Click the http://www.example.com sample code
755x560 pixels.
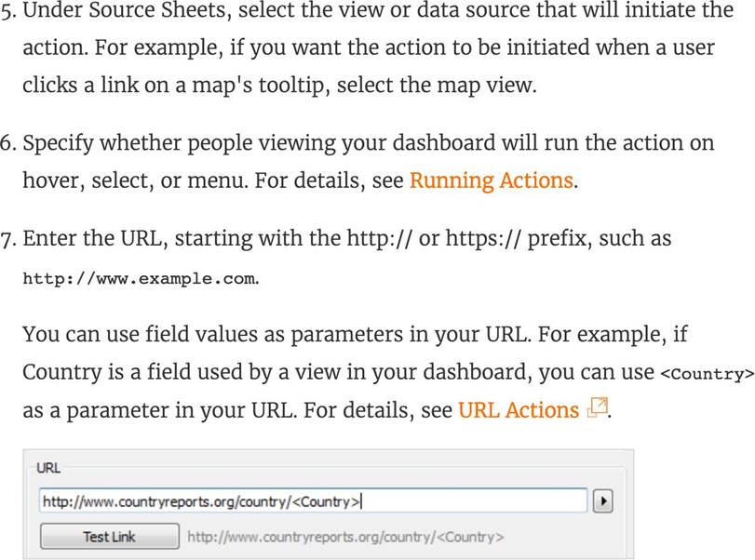click(x=140, y=278)
